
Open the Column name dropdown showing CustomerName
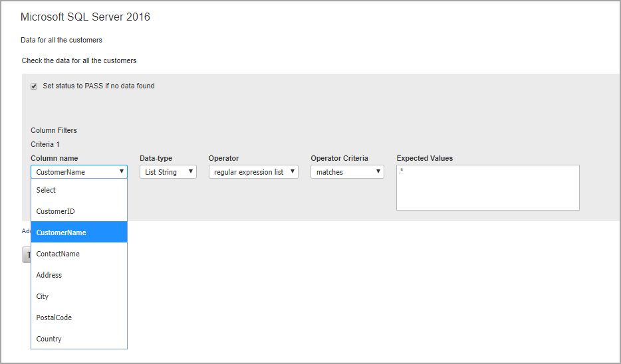(78, 172)
